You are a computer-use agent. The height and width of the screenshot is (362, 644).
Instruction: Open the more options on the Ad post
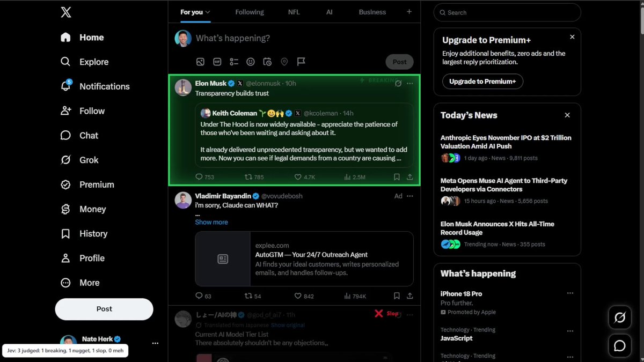[410, 196]
